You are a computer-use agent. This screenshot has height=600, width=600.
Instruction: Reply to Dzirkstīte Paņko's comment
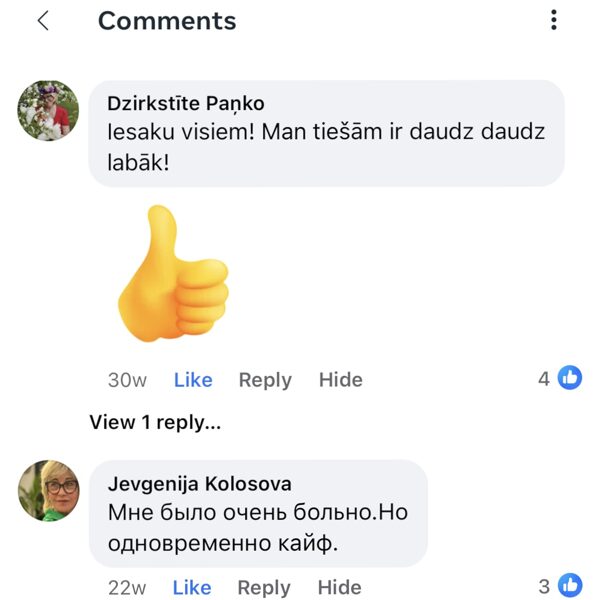coord(265,380)
